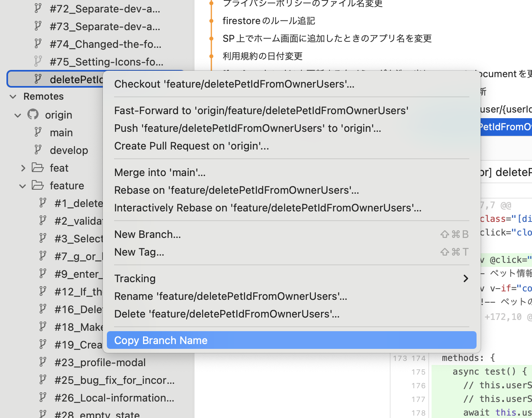The height and width of the screenshot is (418, 532).
Task: Collapse the feature folder
Action: coord(22,185)
